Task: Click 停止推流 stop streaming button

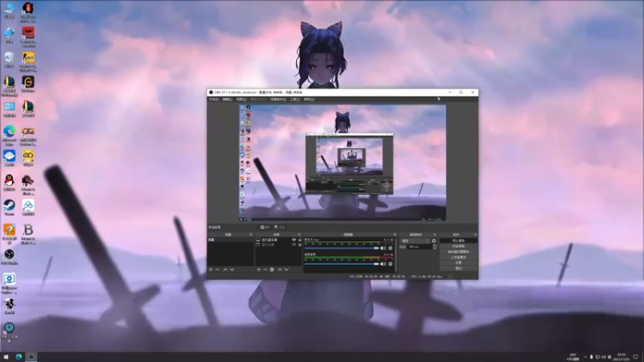Action: 458,241
